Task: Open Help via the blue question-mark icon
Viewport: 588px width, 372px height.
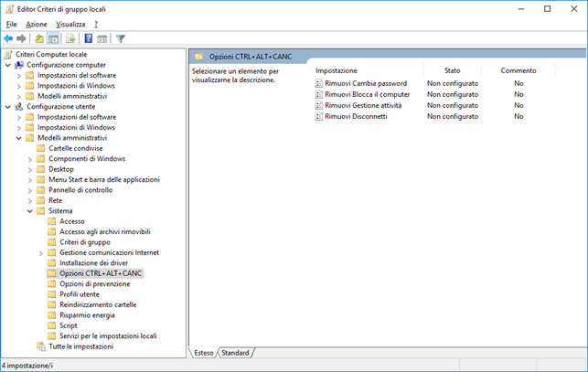Action: [89, 38]
